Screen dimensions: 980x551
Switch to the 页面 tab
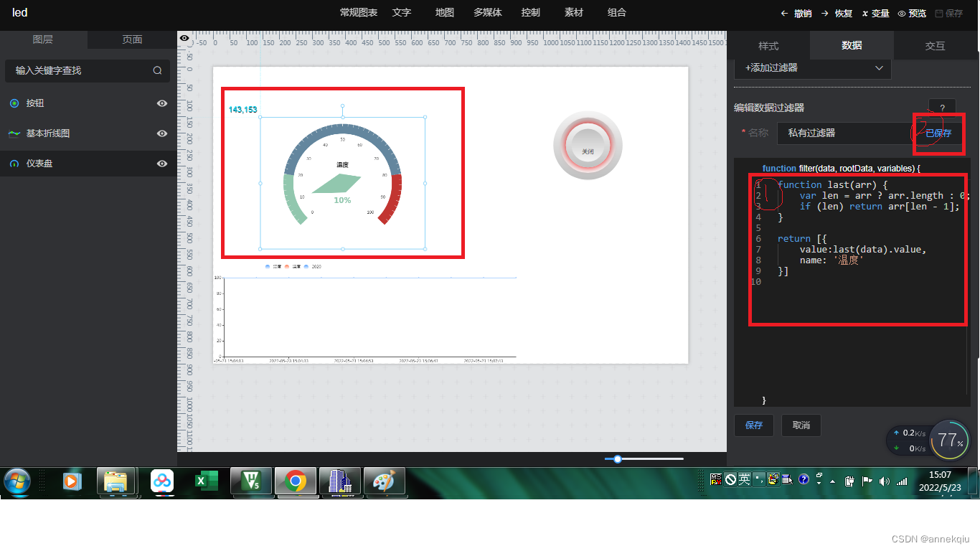click(x=132, y=39)
